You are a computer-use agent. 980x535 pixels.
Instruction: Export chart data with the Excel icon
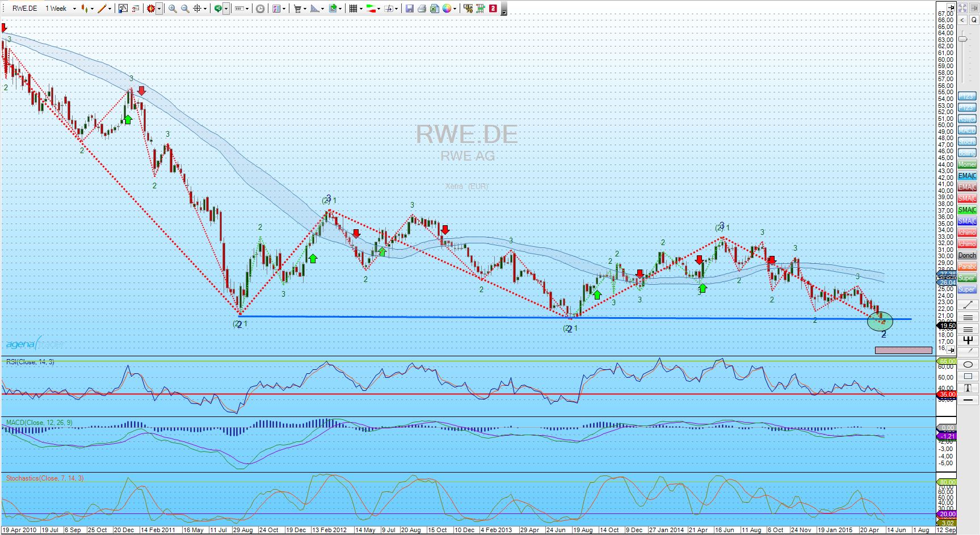(x=434, y=9)
